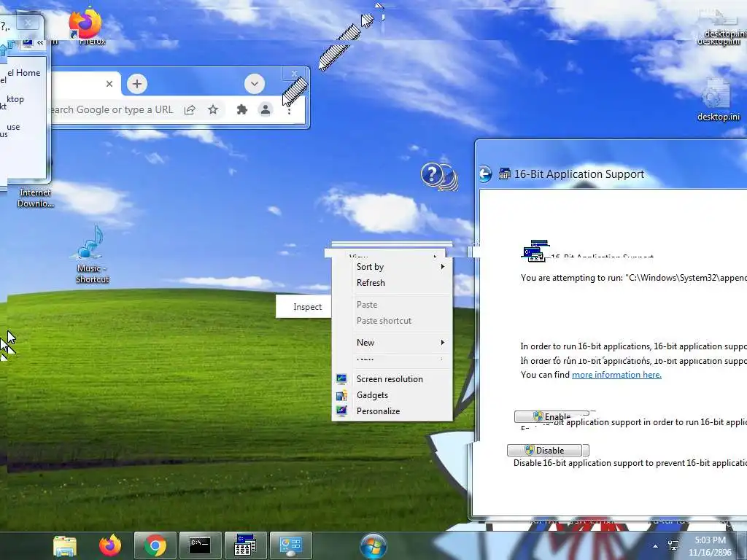Open the Chrome profile avatar
The height and width of the screenshot is (560, 747).
point(266,110)
